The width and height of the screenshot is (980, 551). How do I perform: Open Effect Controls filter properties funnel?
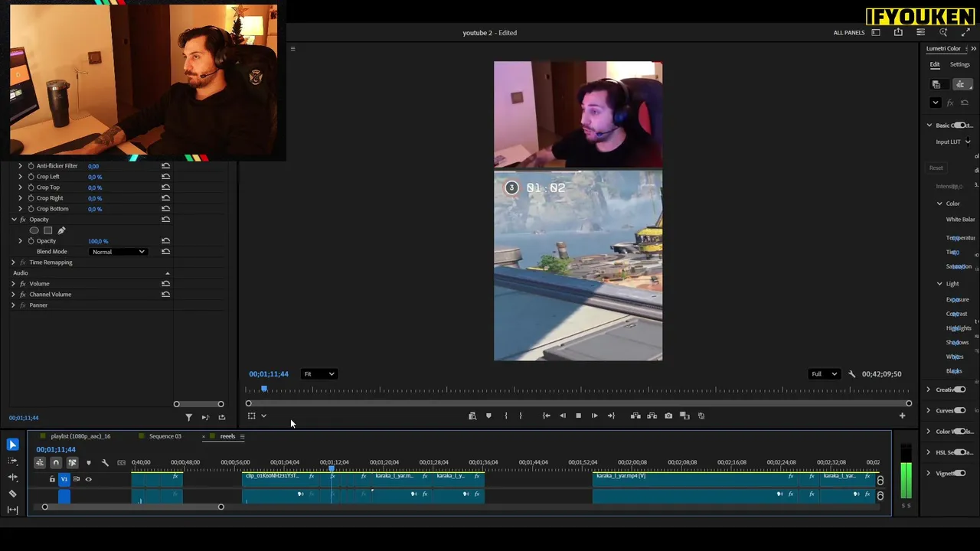pos(188,418)
